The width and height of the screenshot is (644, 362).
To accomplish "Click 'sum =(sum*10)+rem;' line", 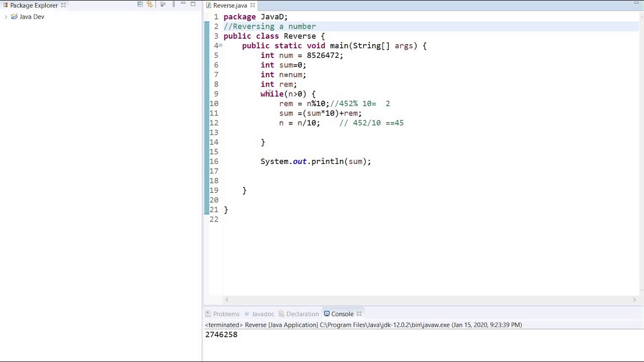I will (320, 113).
